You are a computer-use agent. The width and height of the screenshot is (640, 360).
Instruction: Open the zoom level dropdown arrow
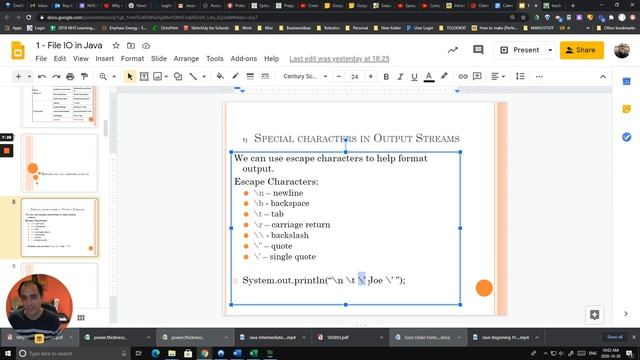pos(114,76)
